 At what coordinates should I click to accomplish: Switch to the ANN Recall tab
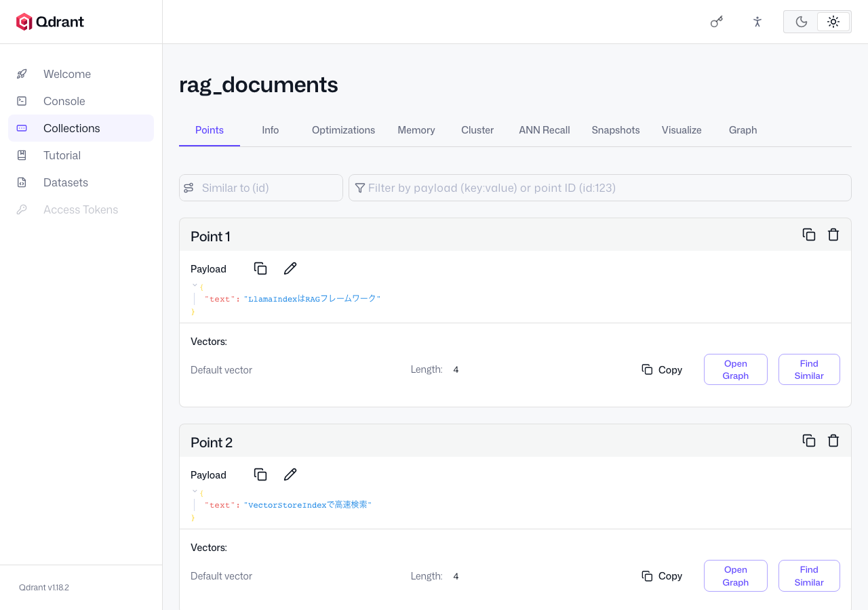pyautogui.click(x=545, y=130)
